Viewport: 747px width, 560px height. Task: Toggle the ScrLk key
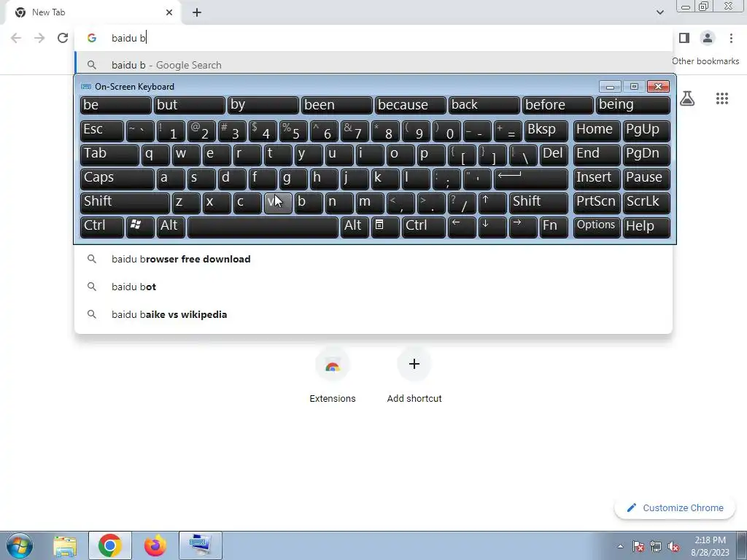point(646,203)
